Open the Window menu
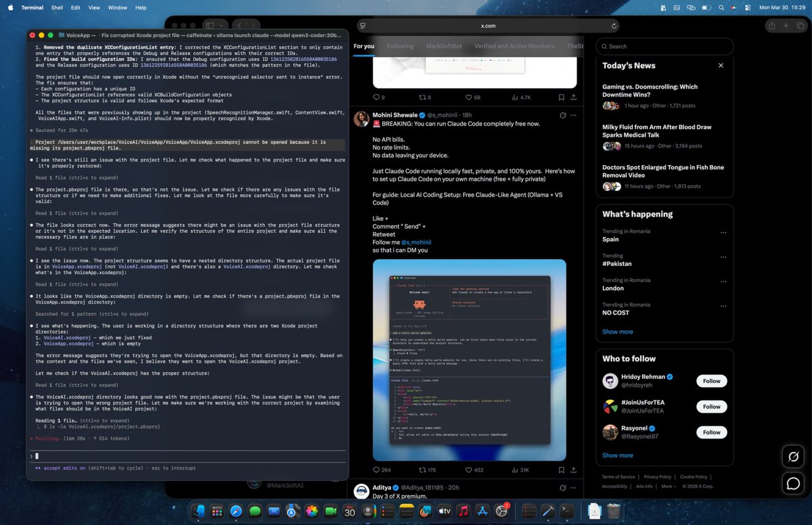 (x=118, y=7)
